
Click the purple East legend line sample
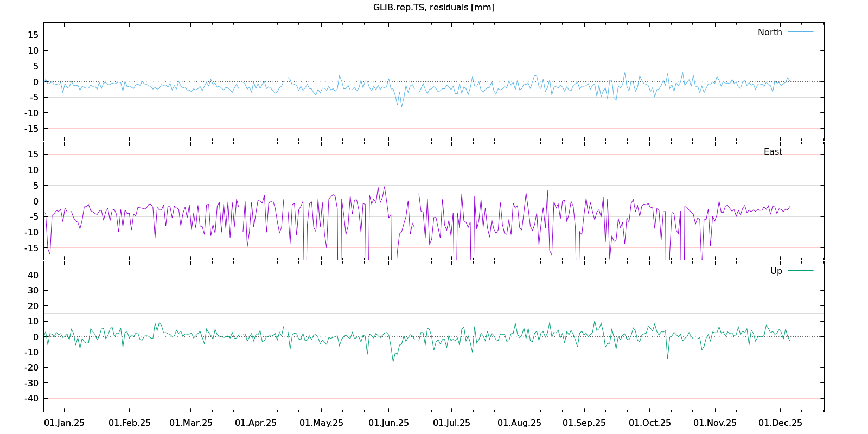pyautogui.click(x=800, y=151)
